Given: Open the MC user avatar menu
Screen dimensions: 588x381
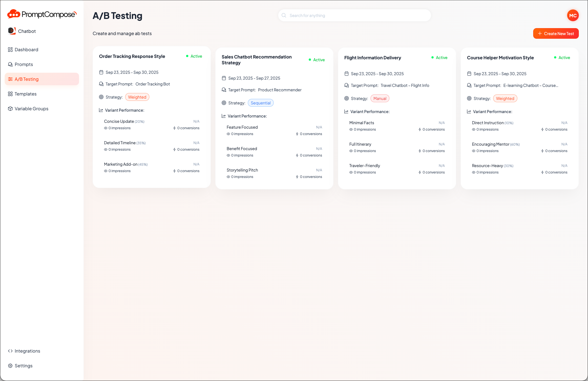Looking at the screenshot, I should pos(573,15).
